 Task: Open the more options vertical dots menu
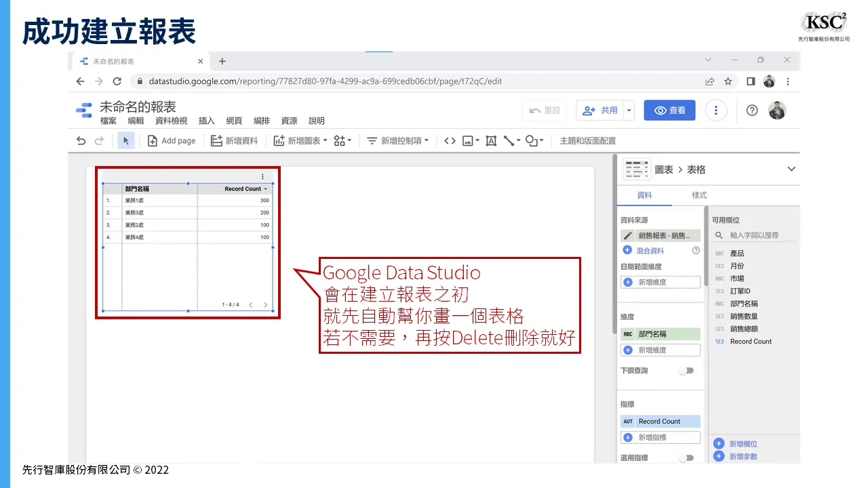715,110
